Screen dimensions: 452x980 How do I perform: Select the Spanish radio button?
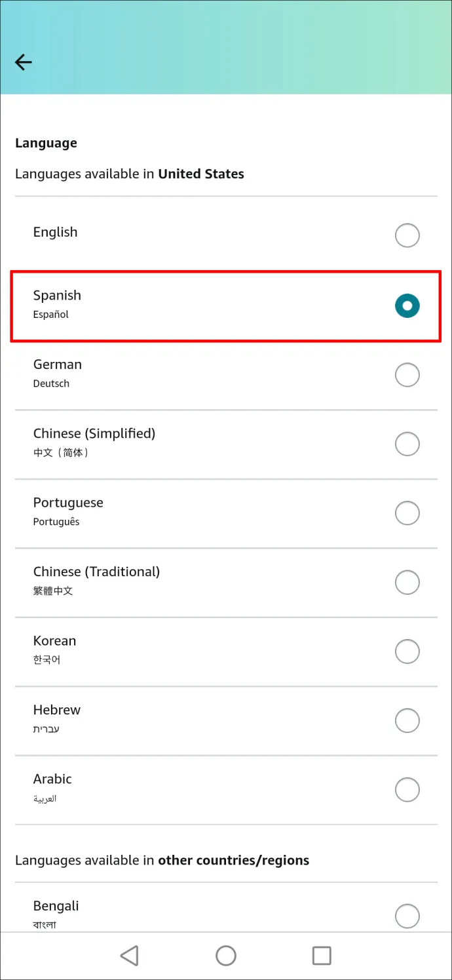click(x=407, y=305)
